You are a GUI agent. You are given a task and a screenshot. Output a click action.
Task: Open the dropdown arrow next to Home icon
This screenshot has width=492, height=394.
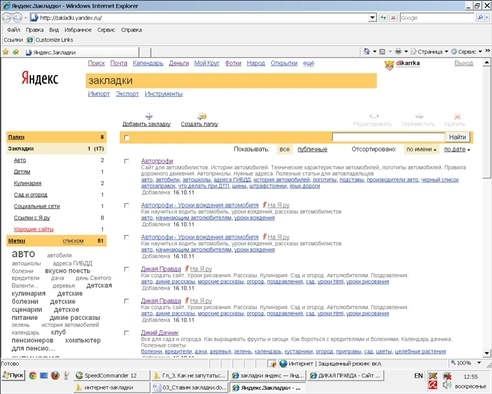pos(374,52)
